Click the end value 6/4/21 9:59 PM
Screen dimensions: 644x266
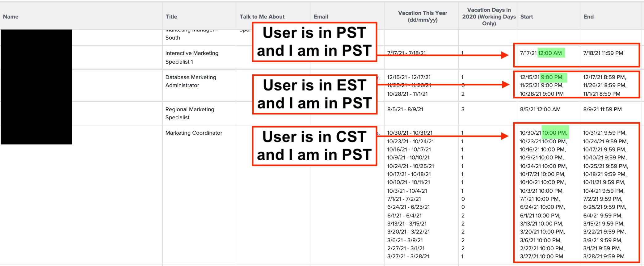(603, 216)
